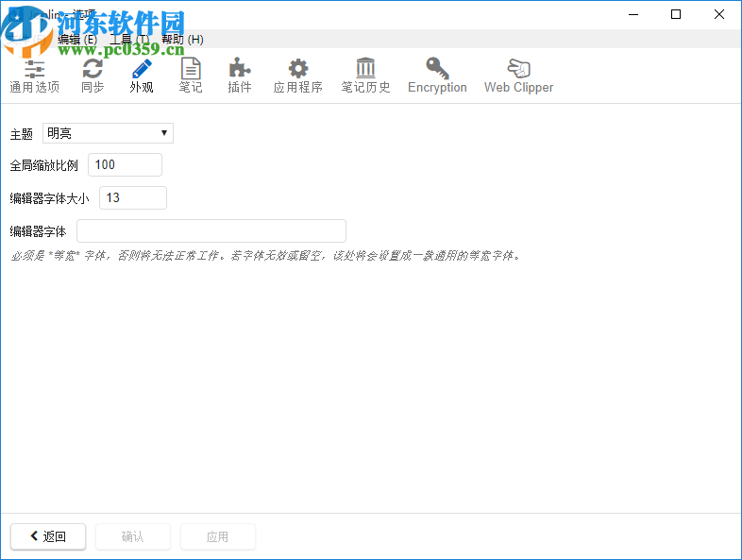Open the 编辑 (E) menu
The height and width of the screenshot is (560, 742).
click(77, 40)
